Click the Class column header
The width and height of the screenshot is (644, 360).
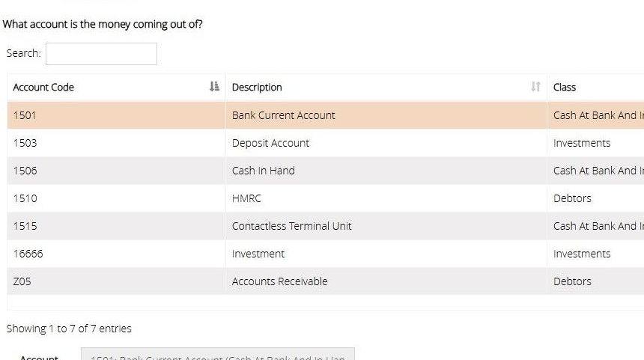(x=565, y=87)
